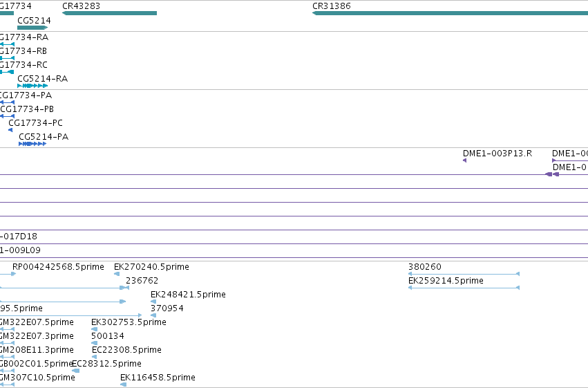The height and width of the screenshot is (388, 588).
Task: Select the EK259214.5prime EST label
Action: [446, 280]
